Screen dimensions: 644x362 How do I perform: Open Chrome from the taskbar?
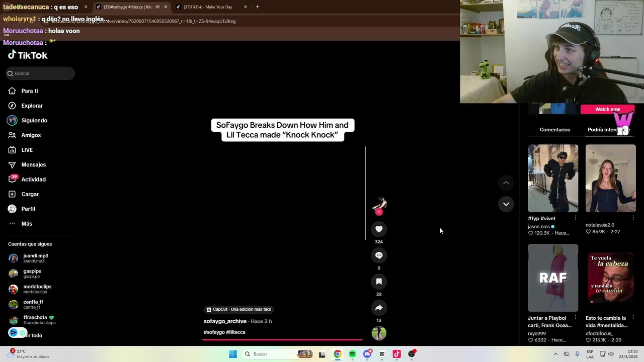(338, 354)
